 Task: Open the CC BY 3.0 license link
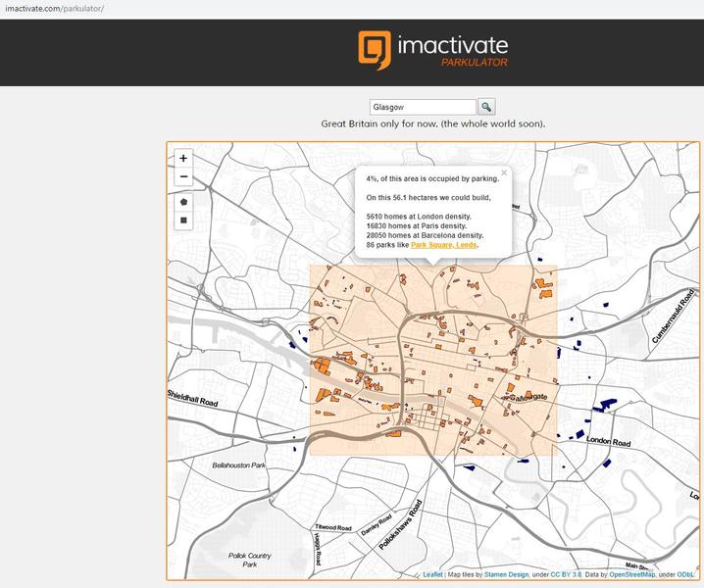(x=565, y=574)
